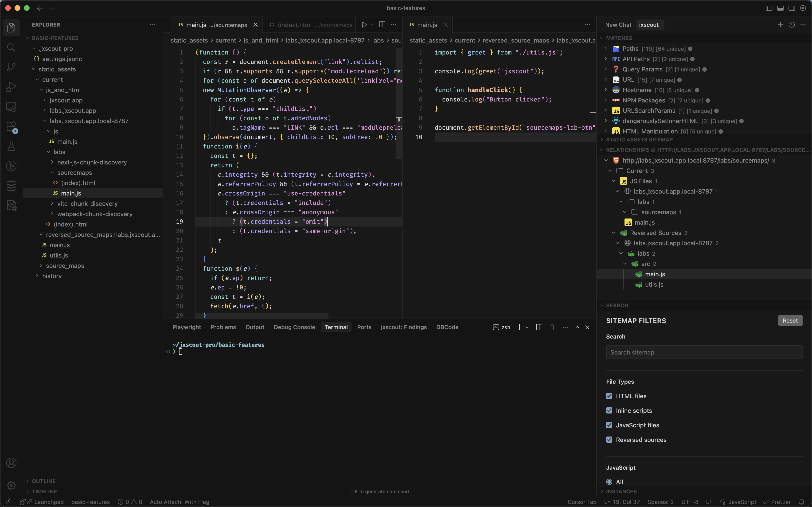Open Extensions view with update badge
This screenshot has height=507, width=812.
[11, 127]
